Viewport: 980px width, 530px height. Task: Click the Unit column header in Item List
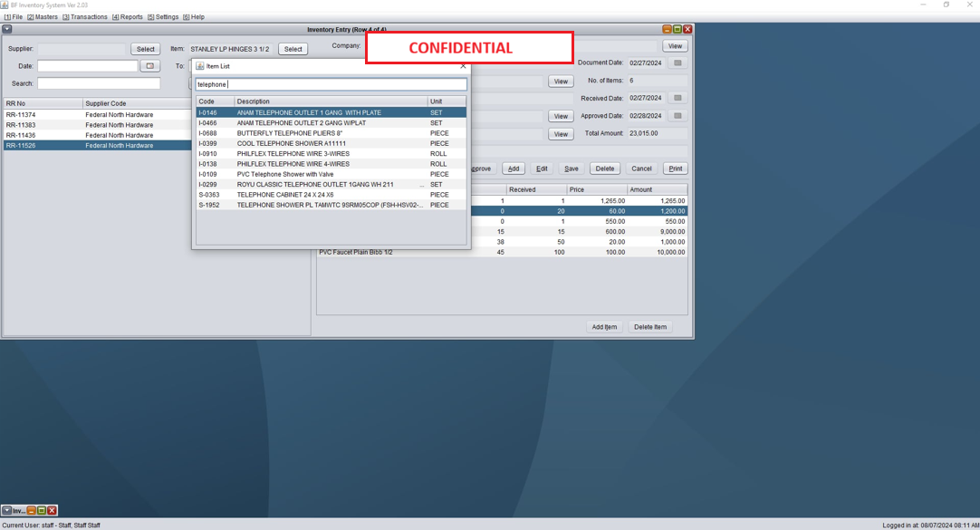pyautogui.click(x=447, y=101)
